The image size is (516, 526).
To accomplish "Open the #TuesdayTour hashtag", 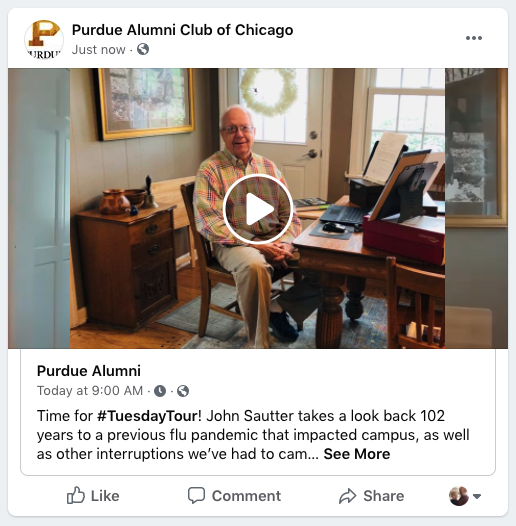I will pyautogui.click(x=149, y=416).
